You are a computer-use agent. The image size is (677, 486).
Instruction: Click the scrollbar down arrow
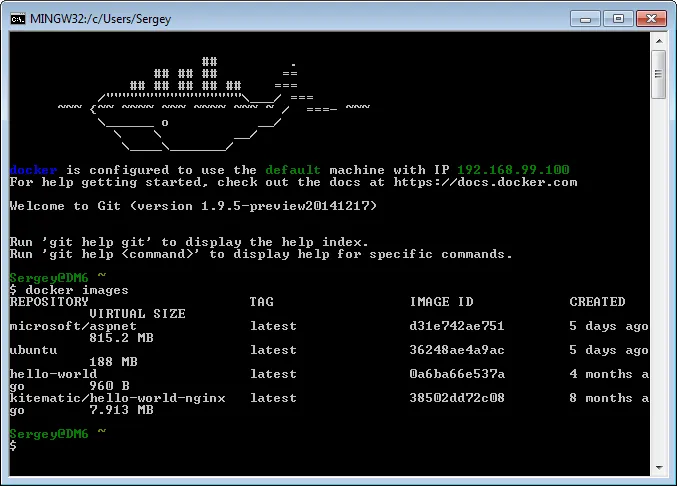[659, 468]
